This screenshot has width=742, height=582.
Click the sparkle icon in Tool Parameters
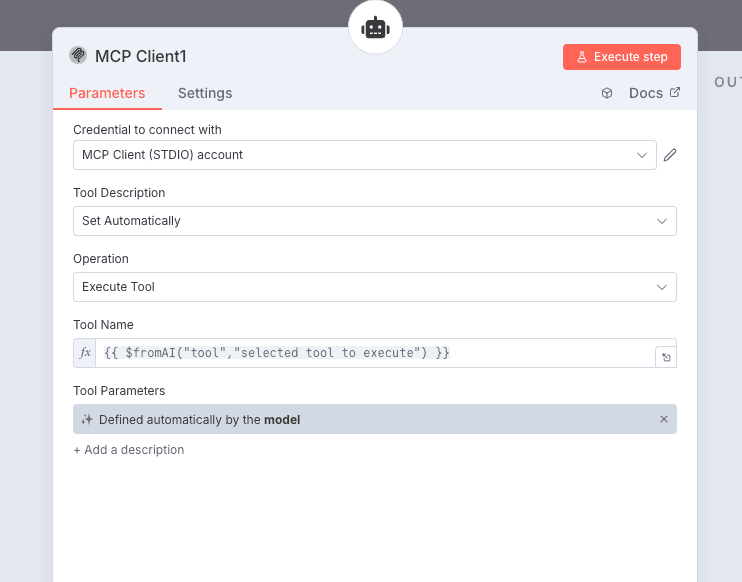[87, 420]
